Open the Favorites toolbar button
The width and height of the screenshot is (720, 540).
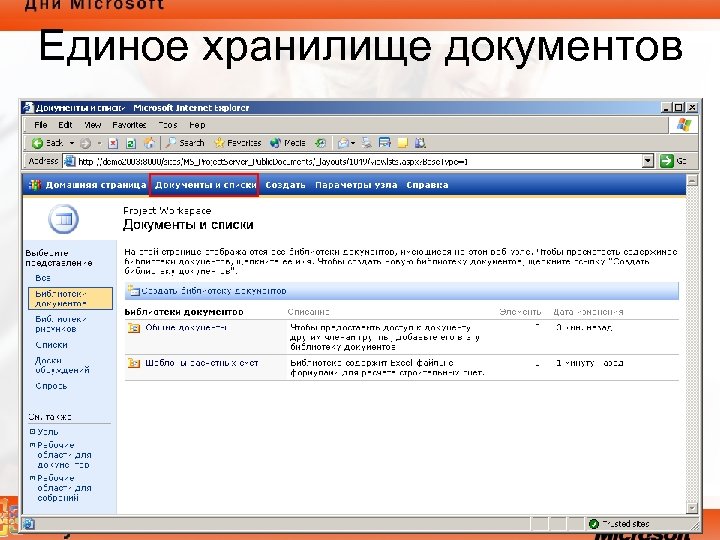click(x=238, y=143)
